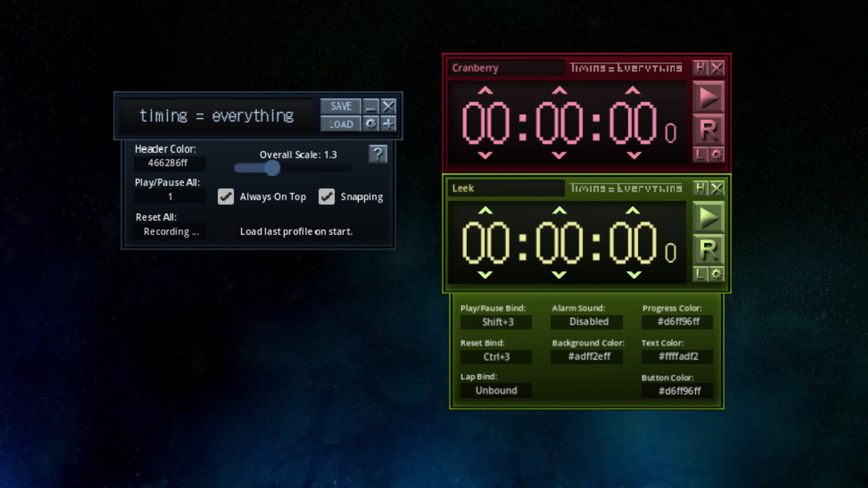Start the Cranberry timer with its play button
This screenshot has height=488, width=868.
coord(709,96)
